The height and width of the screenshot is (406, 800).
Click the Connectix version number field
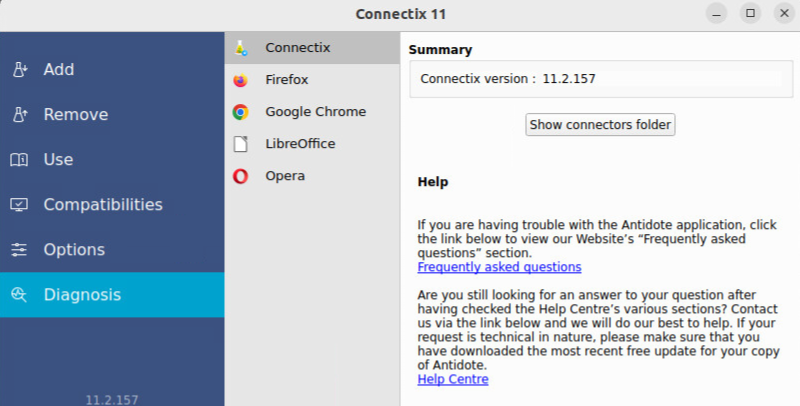[569, 78]
